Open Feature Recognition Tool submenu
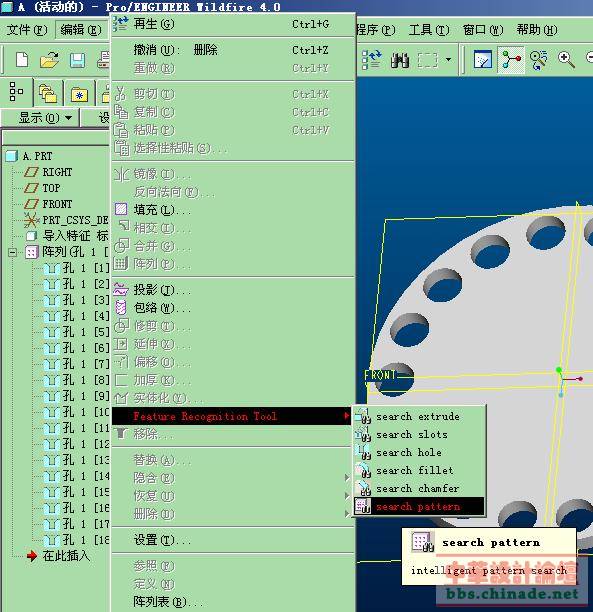 pos(231,416)
